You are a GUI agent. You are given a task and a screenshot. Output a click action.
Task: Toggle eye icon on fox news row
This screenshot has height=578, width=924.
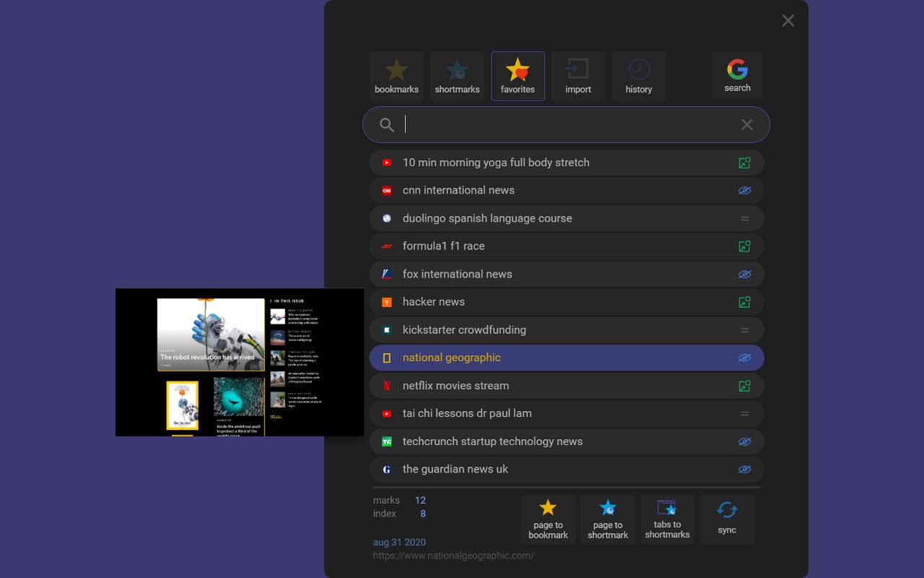(x=745, y=275)
